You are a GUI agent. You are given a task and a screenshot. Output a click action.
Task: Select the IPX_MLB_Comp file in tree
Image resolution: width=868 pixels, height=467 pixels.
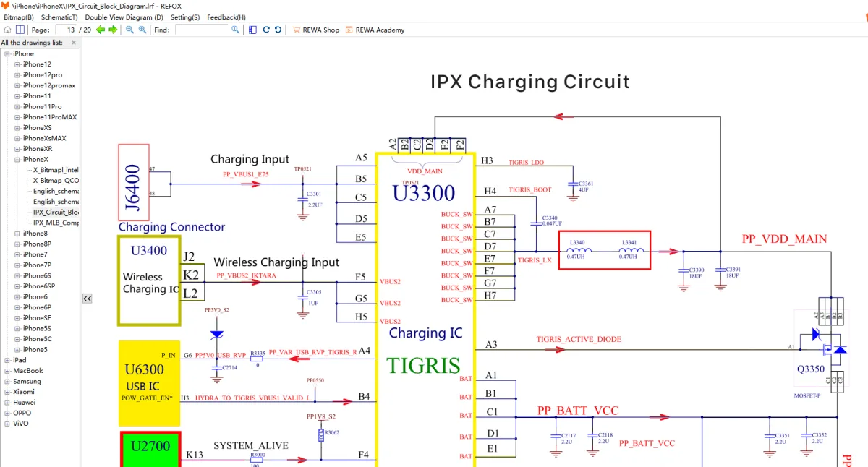[56, 223]
